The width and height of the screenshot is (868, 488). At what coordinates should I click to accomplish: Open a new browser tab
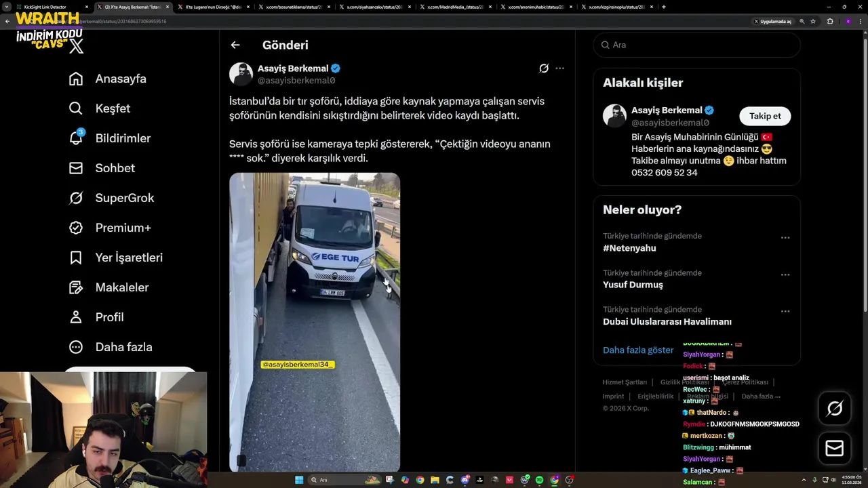[663, 7]
